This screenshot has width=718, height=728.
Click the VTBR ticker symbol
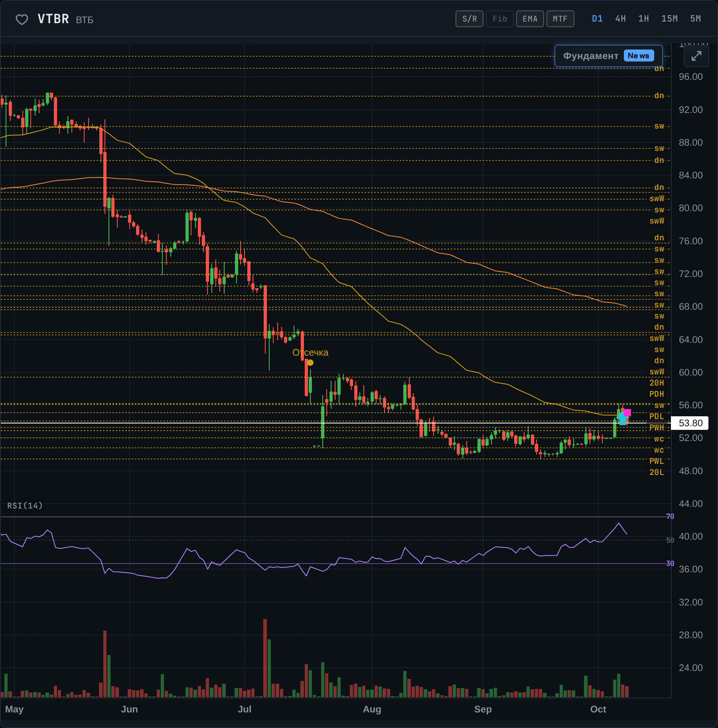click(x=53, y=19)
